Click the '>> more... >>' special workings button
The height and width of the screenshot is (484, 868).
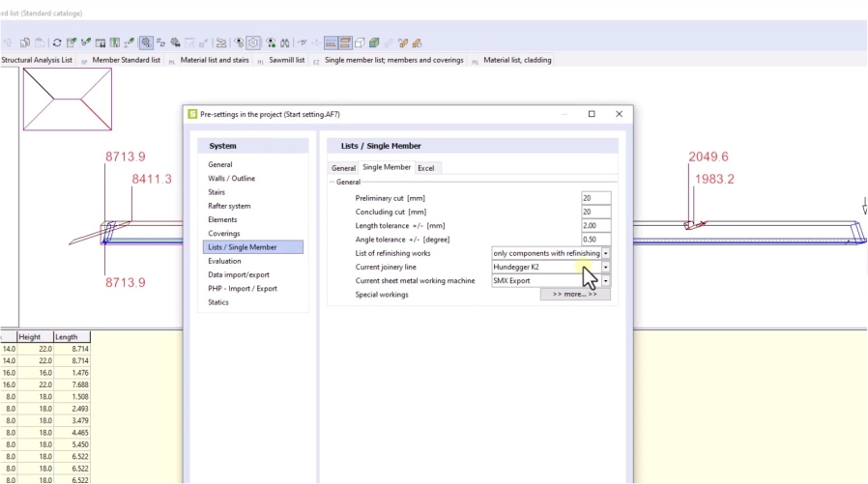click(x=574, y=295)
